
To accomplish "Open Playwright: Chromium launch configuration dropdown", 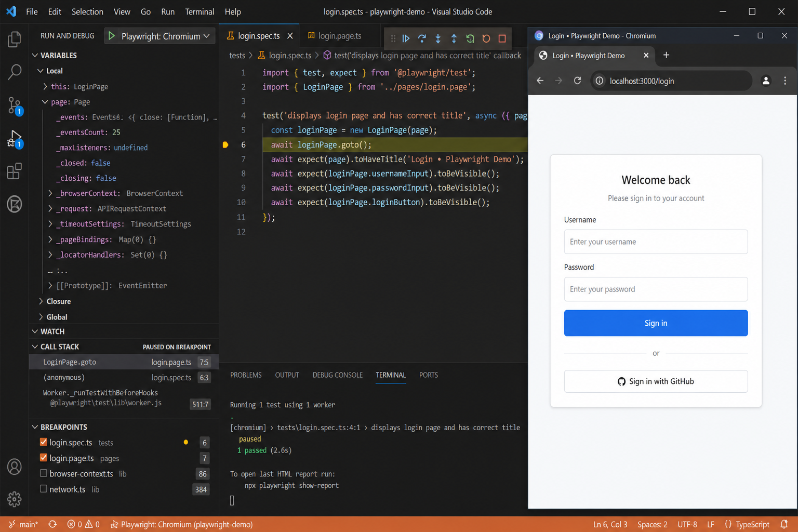I will [x=166, y=36].
